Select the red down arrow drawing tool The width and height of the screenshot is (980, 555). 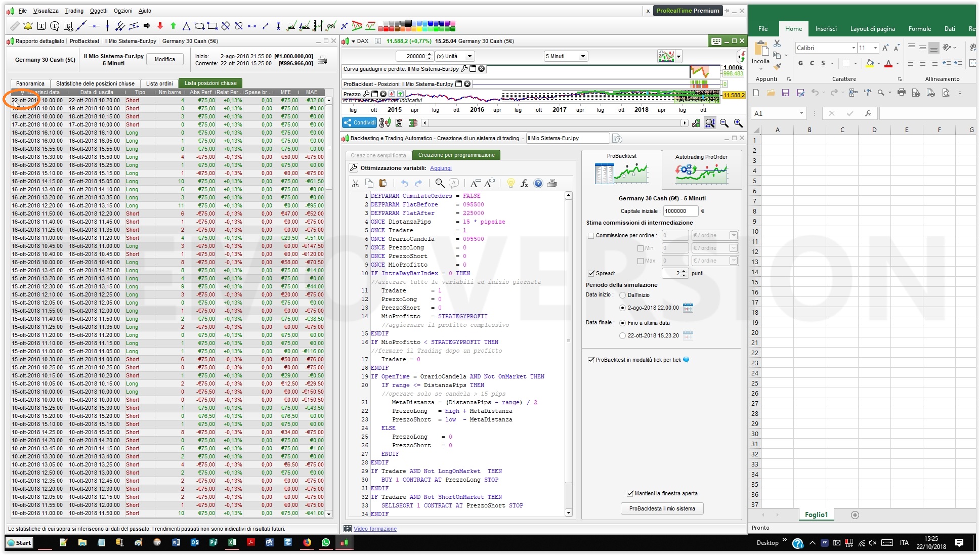[x=160, y=26]
